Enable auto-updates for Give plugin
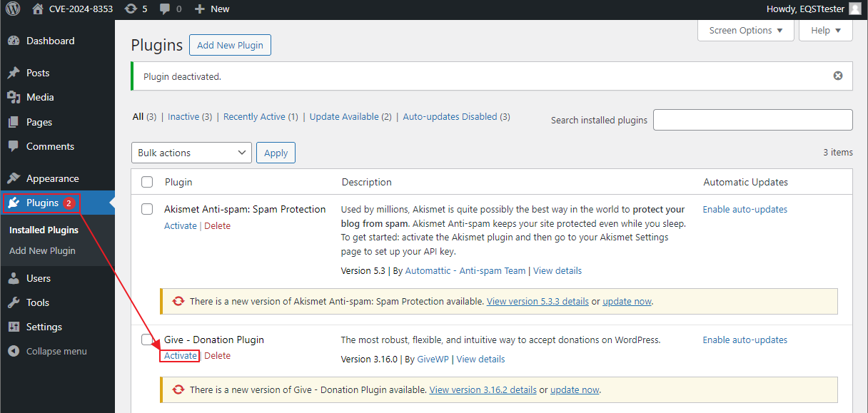This screenshot has width=868, height=413. pyautogui.click(x=745, y=340)
